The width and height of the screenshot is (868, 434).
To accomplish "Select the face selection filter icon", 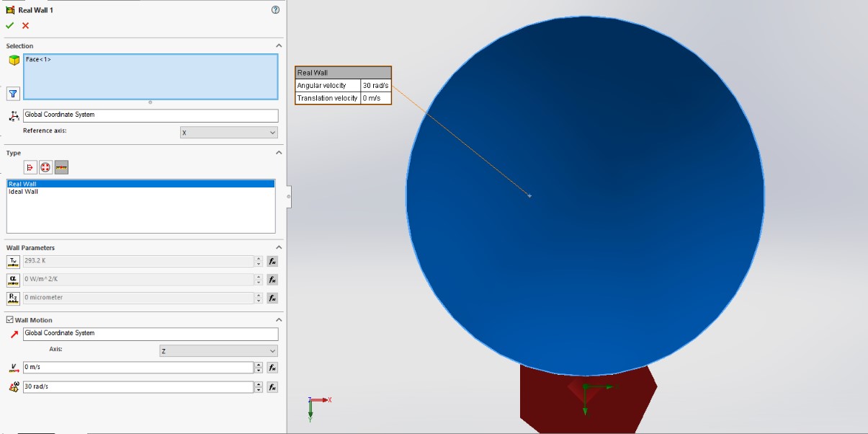I will 12,94.
